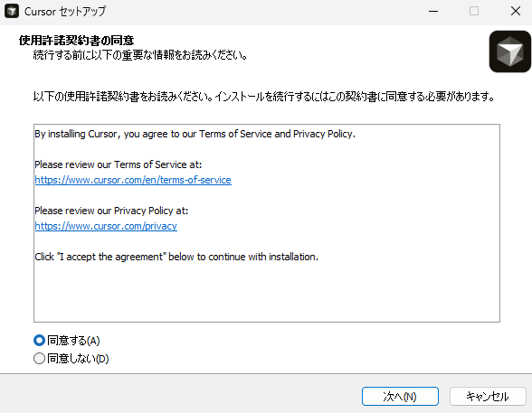Click the 使用許諾契約書の同意 heading
Image resolution: width=532 pixels, height=413 pixels.
(x=76, y=41)
